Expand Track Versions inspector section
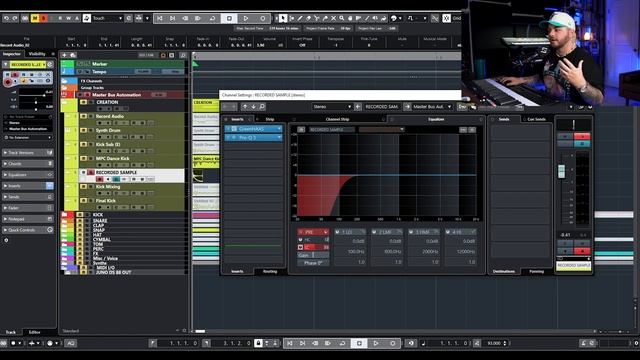The height and width of the screenshot is (360, 640). (28, 153)
